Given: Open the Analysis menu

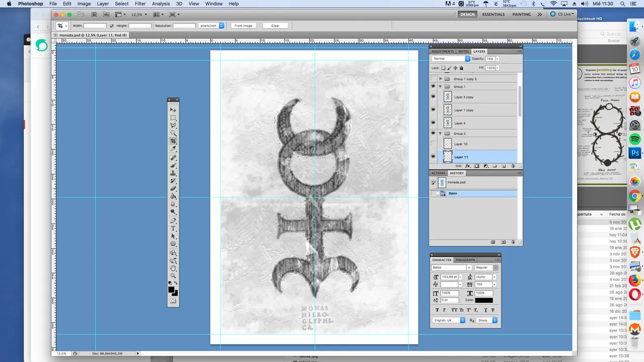Looking at the screenshot, I should click(161, 4).
